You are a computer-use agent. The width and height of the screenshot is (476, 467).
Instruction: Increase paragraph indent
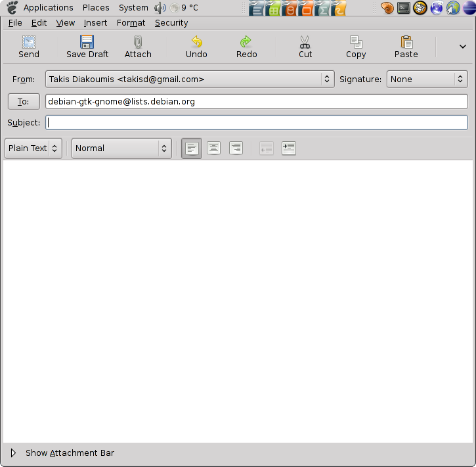(289, 148)
